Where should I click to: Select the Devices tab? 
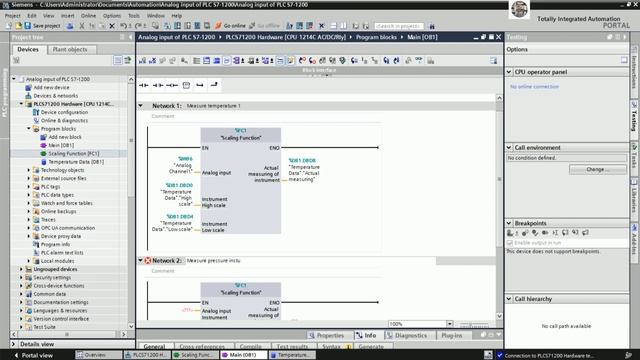pos(28,49)
